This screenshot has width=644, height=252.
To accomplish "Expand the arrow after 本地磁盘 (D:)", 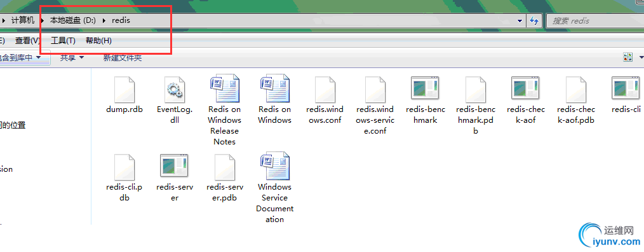I will [104, 20].
